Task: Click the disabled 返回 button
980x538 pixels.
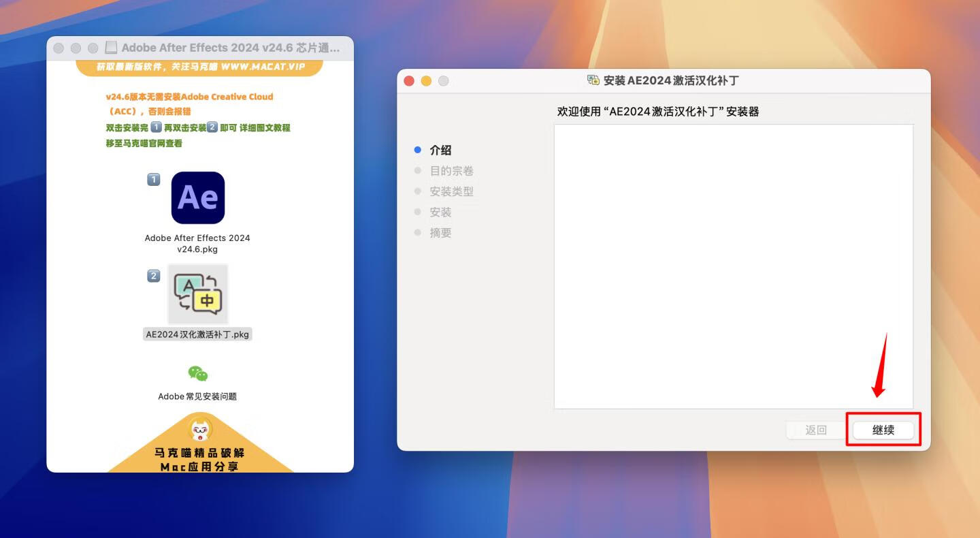Action: (816, 430)
